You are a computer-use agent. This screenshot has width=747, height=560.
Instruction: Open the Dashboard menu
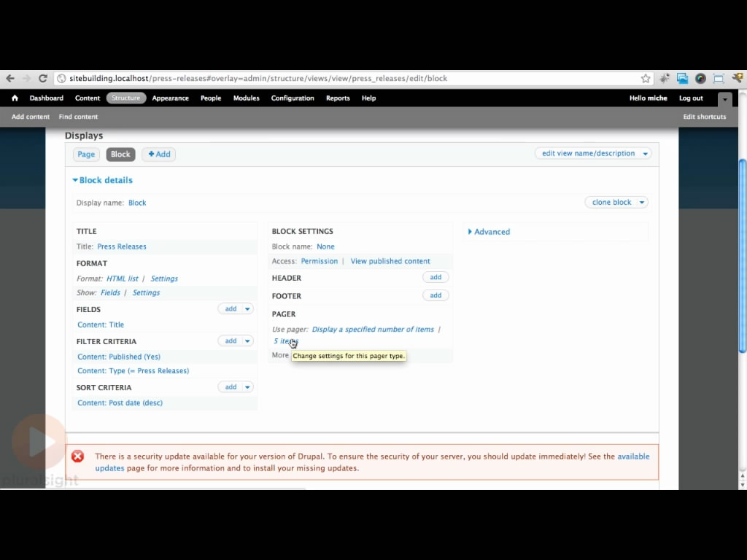click(46, 98)
